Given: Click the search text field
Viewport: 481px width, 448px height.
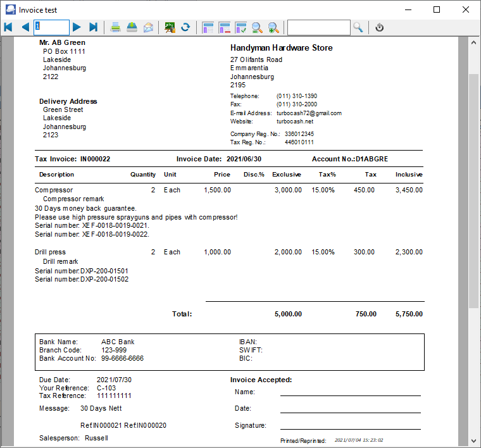Looking at the screenshot, I should tap(318, 27).
